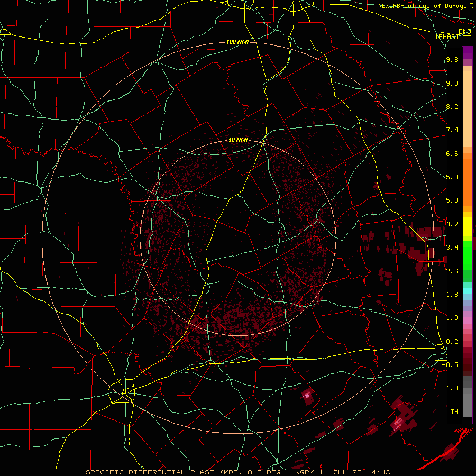Click the 50 NMI range ring label
The width and height of the screenshot is (476, 476).
[238, 140]
